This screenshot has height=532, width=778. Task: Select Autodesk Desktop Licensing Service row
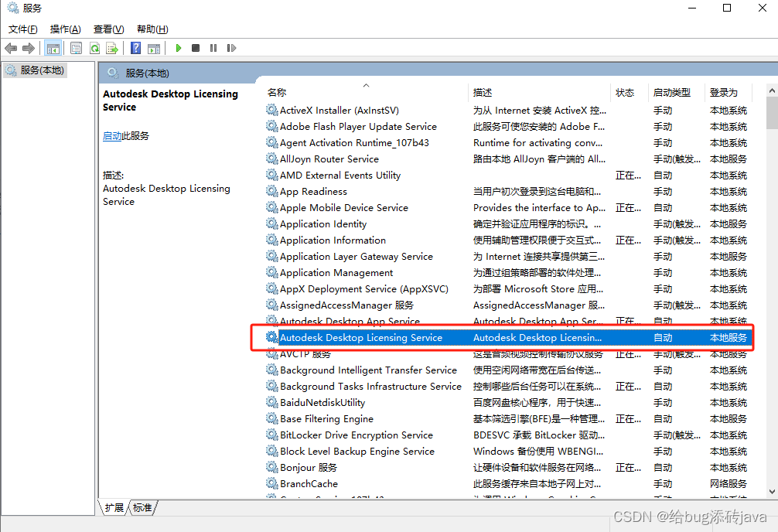pyautogui.click(x=509, y=337)
